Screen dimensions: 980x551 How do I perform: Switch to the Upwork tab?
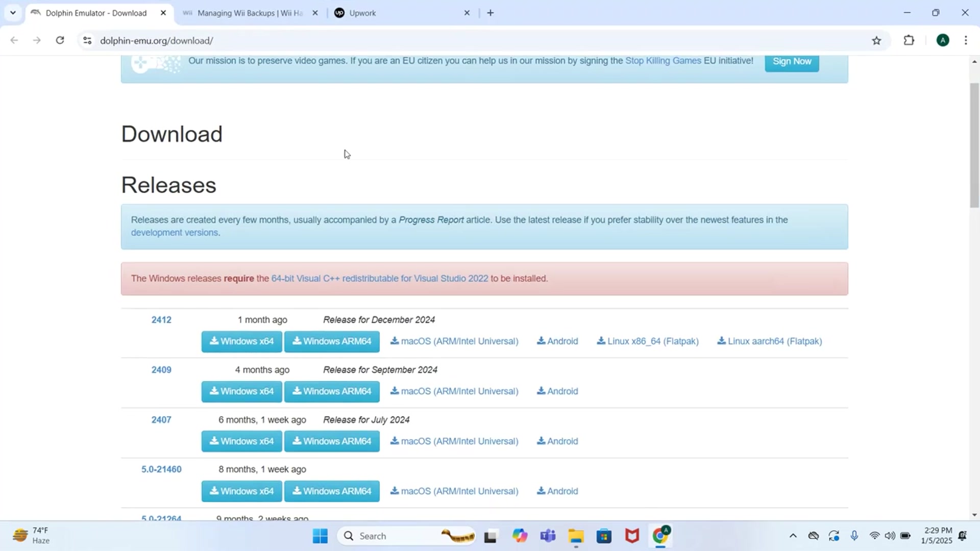tap(403, 13)
